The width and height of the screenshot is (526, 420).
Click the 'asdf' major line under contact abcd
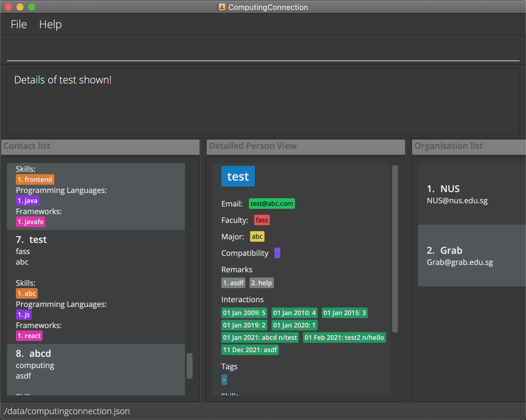pos(23,376)
